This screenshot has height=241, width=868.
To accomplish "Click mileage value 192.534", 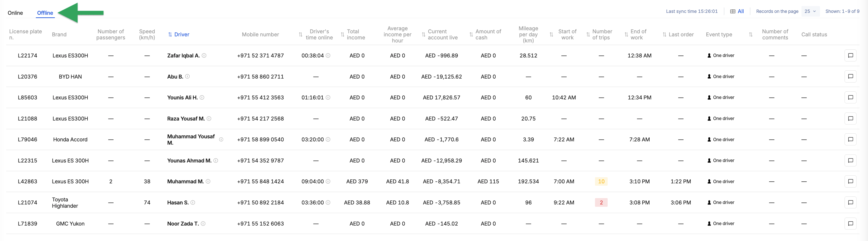I will tap(528, 181).
